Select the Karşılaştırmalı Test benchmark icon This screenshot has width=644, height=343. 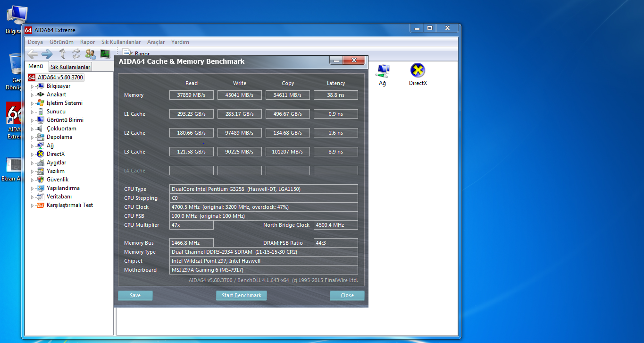point(41,205)
